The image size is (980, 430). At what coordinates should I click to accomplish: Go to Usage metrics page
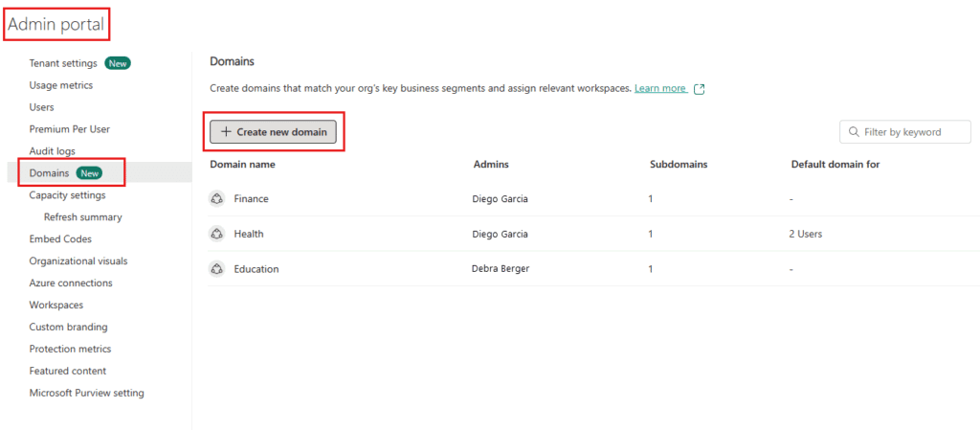(x=60, y=85)
